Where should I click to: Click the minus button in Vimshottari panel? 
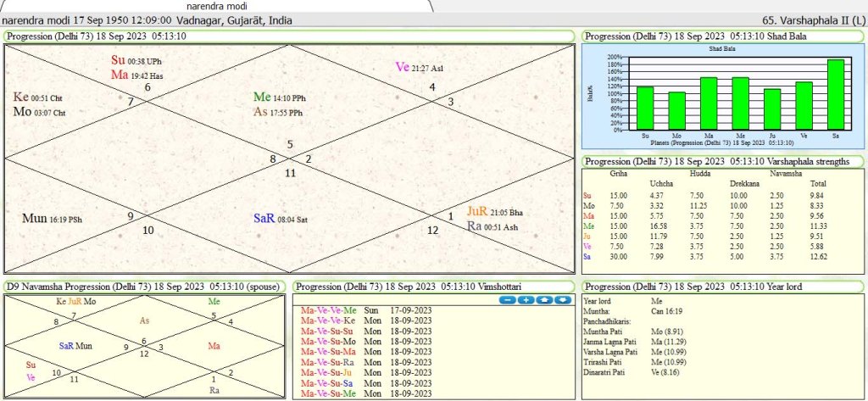pyautogui.click(x=507, y=300)
